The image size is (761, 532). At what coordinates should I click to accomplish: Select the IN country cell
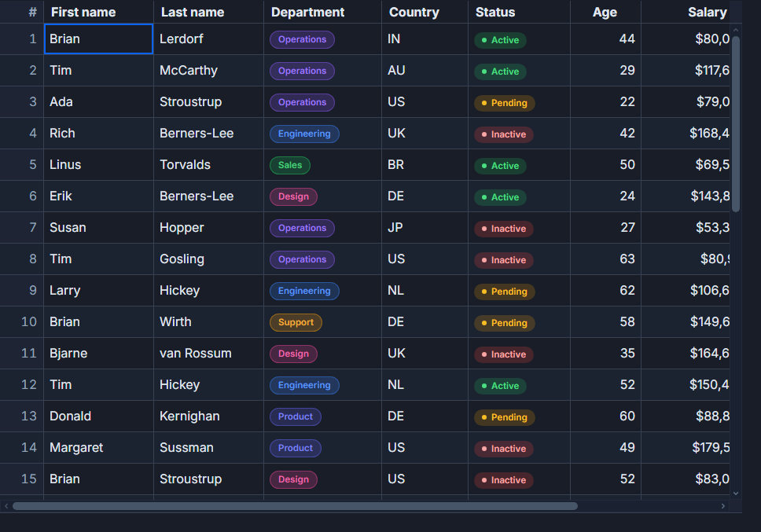425,39
